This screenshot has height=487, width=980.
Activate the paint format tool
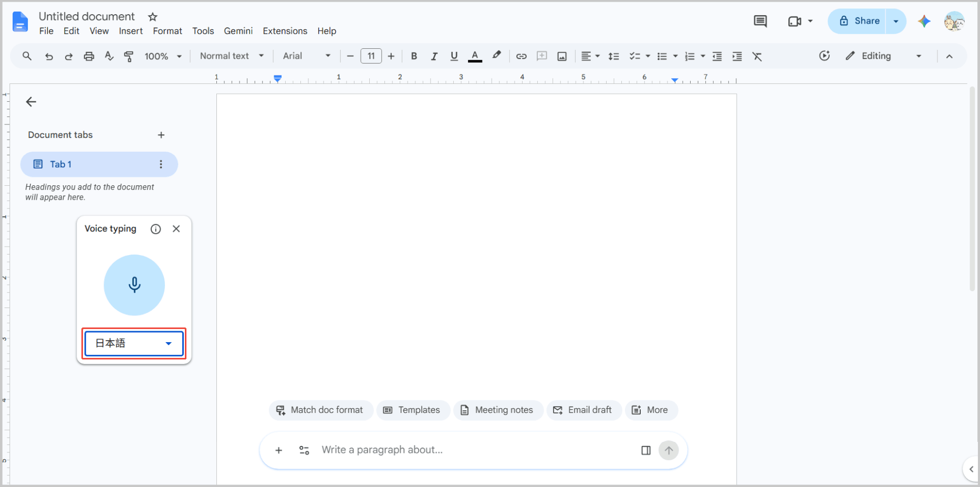pyautogui.click(x=129, y=56)
